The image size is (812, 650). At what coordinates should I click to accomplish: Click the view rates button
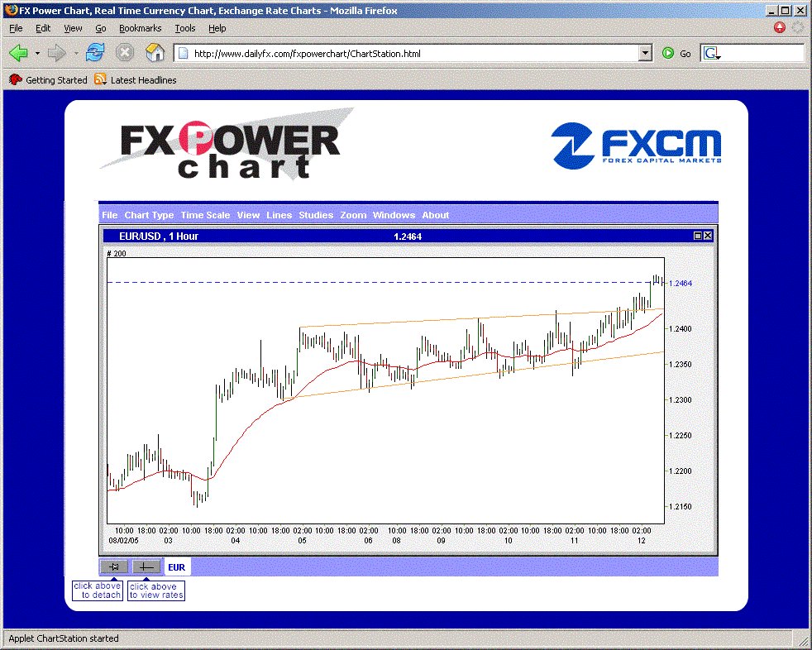pos(146,566)
